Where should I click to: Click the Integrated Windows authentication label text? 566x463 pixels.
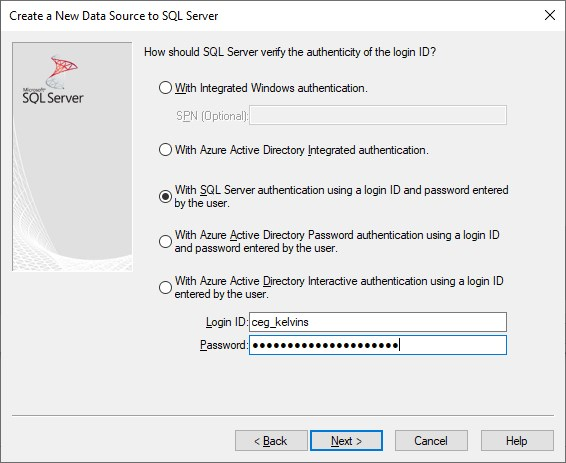tap(271, 88)
